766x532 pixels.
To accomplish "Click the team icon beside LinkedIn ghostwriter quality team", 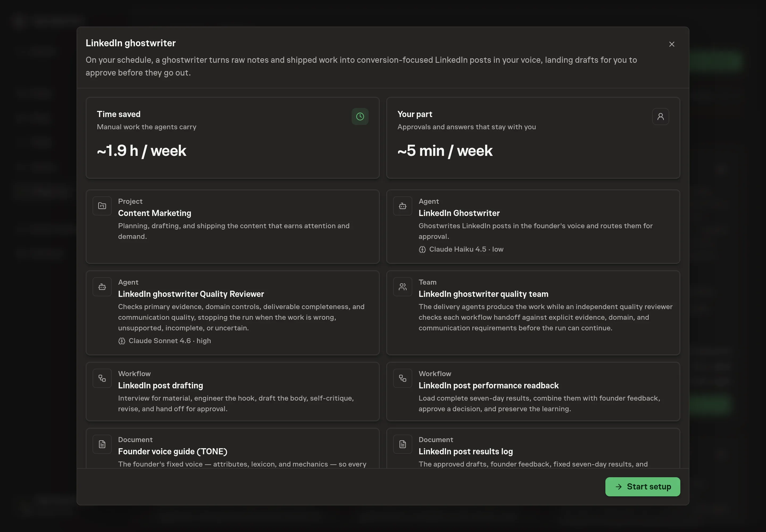I will coord(403,287).
